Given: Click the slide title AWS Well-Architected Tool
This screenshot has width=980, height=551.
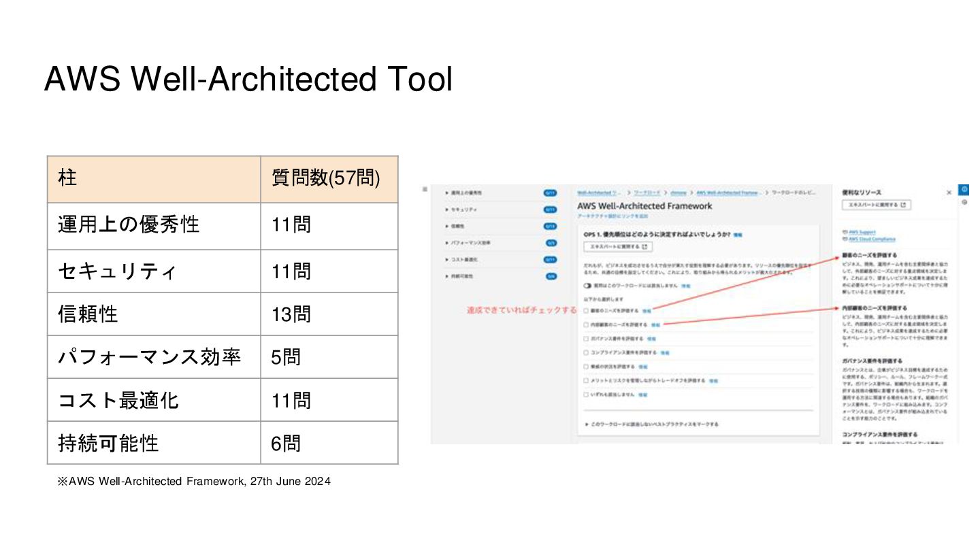Looking at the screenshot, I should click(x=248, y=79).
